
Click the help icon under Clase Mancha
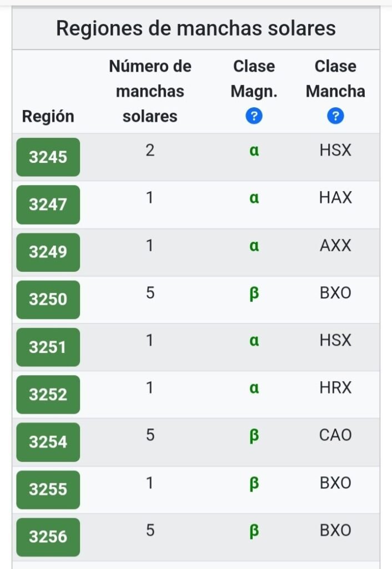[x=335, y=116]
